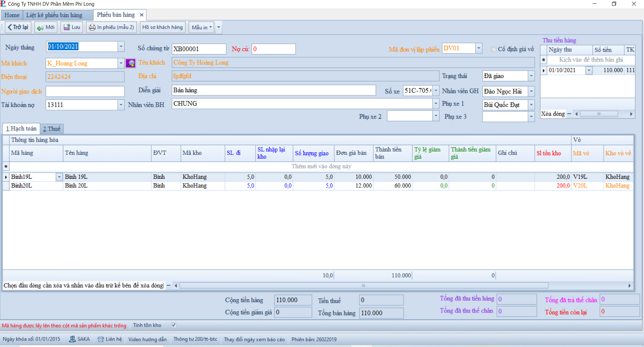Click the minus icon to delete grid row
This screenshot has height=347, width=644.
click(168, 286)
